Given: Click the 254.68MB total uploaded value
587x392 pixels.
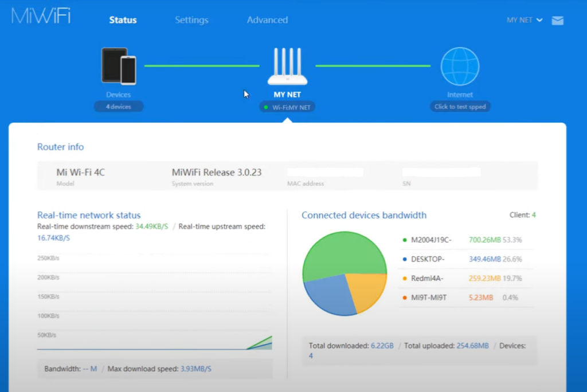Looking at the screenshot, I should (x=472, y=346).
